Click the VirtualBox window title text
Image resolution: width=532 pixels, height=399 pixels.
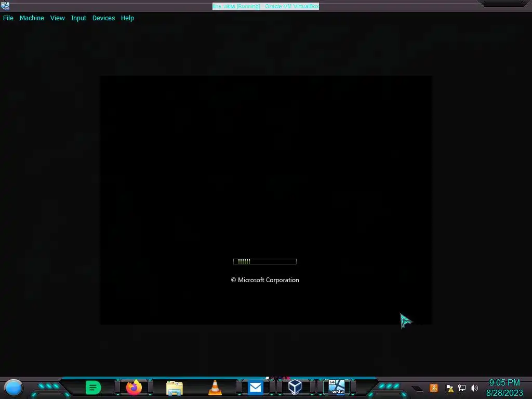(x=265, y=6)
